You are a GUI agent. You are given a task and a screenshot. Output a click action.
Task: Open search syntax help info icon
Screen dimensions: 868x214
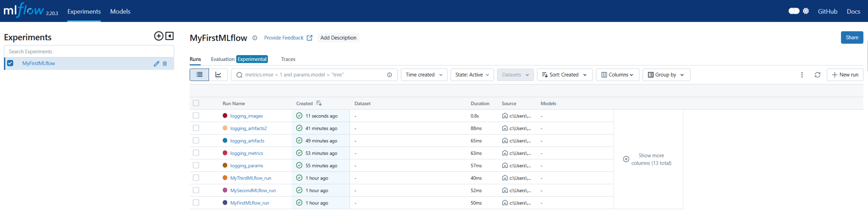tap(389, 75)
